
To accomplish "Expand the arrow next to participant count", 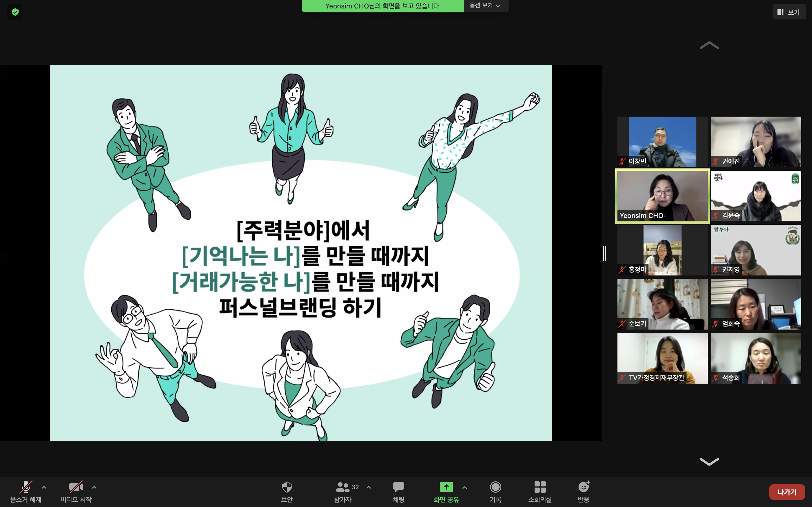I will [369, 487].
